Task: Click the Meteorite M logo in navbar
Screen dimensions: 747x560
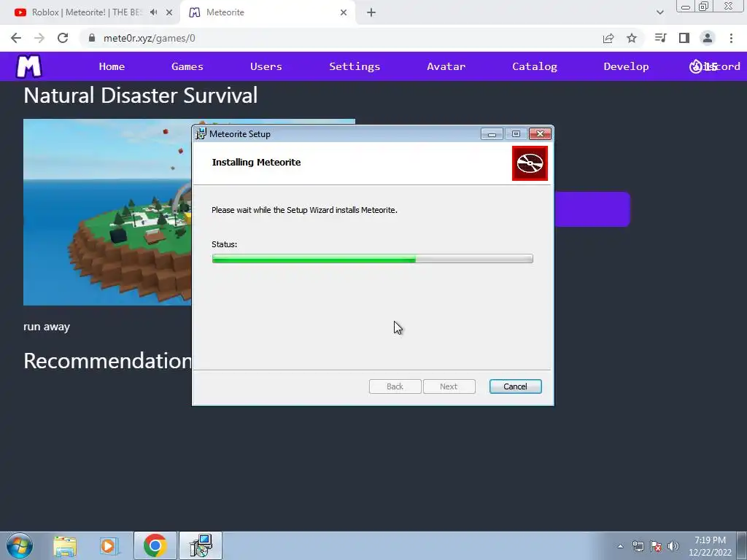Action: click(x=29, y=66)
